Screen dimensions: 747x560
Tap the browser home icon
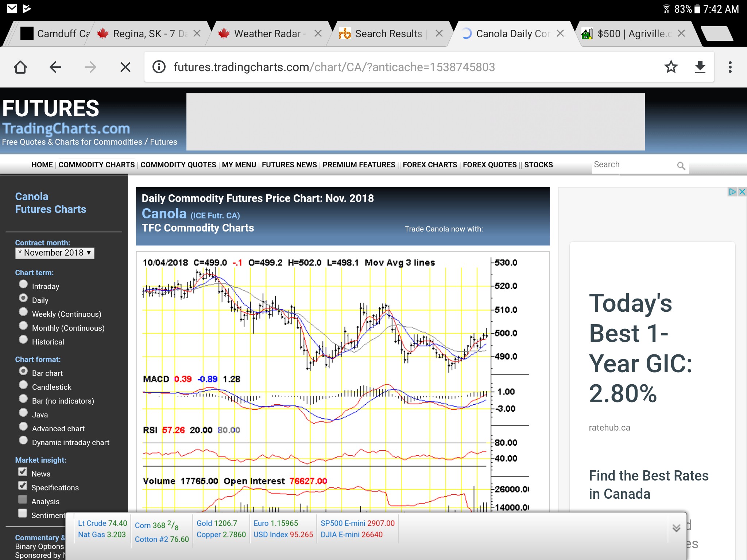tap(20, 67)
